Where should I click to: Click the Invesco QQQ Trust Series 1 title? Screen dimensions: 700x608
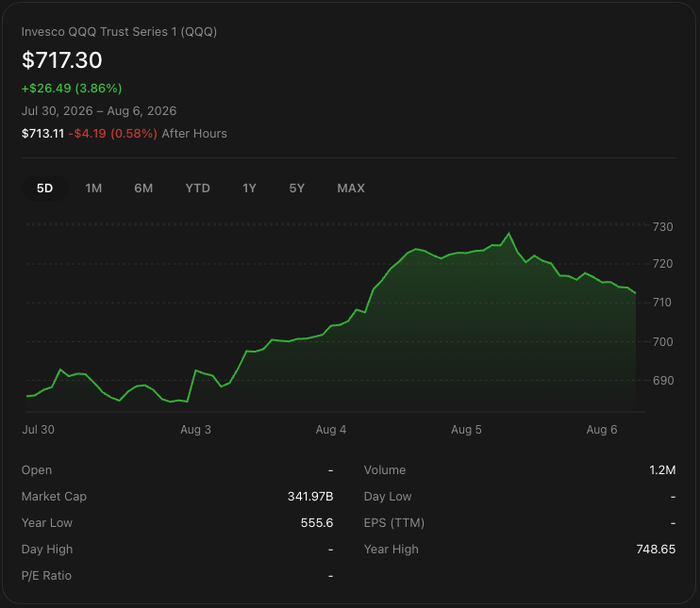pyautogui.click(x=119, y=32)
